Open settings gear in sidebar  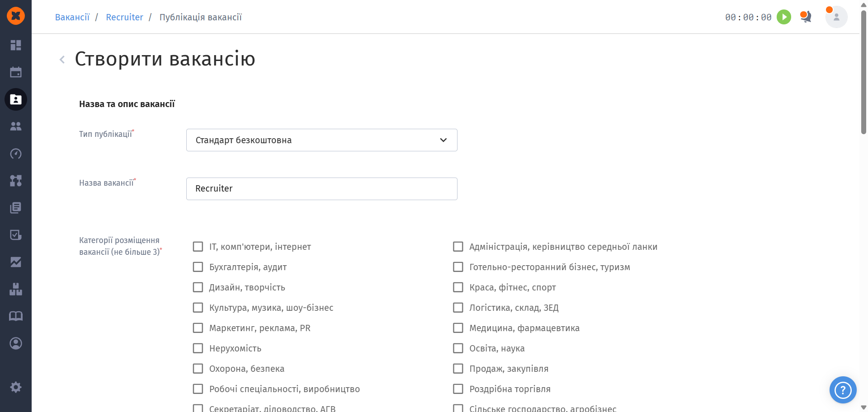click(x=16, y=387)
